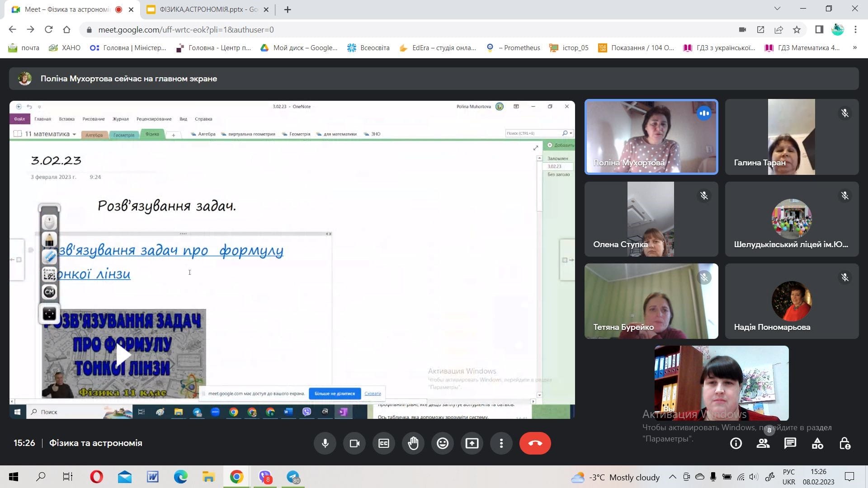Toggle the microphone button in Meet controls

pos(325,443)
